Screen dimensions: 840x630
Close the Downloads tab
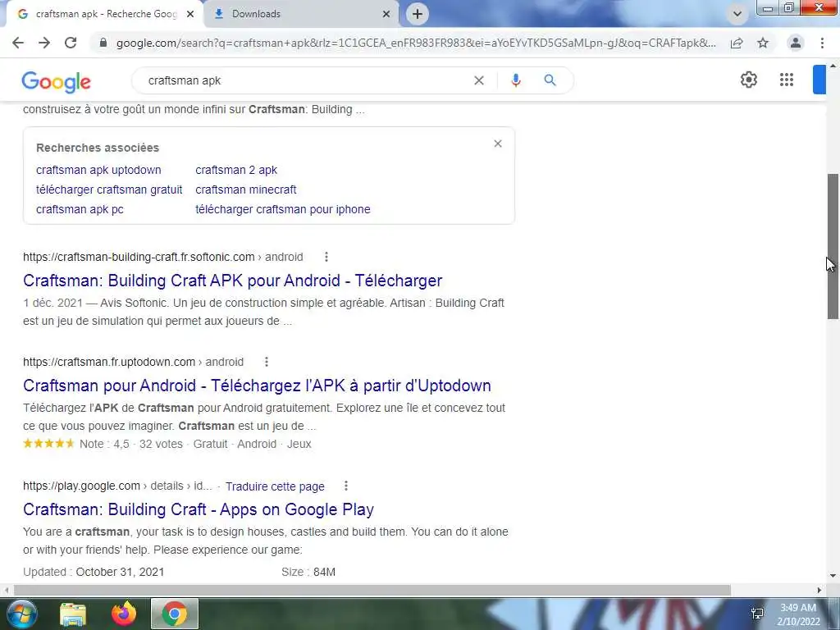coord(386,14)
